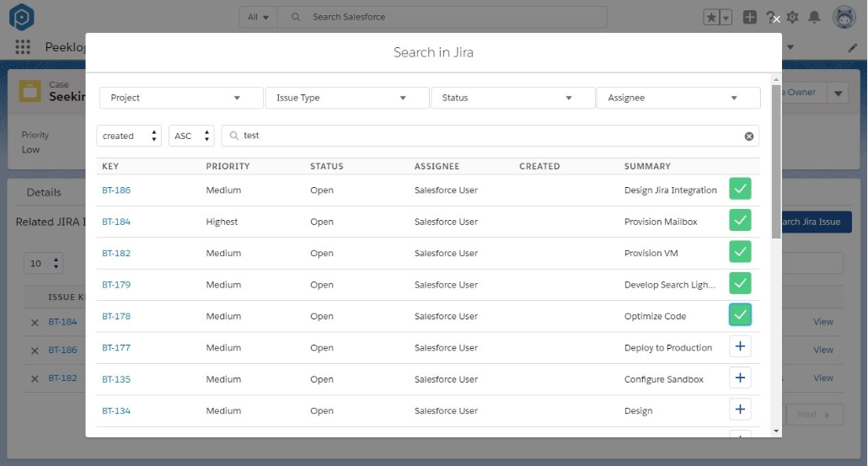Toggle the checkmark for BT-184
The width and height of the screenshot is (868, 466).
740,220
